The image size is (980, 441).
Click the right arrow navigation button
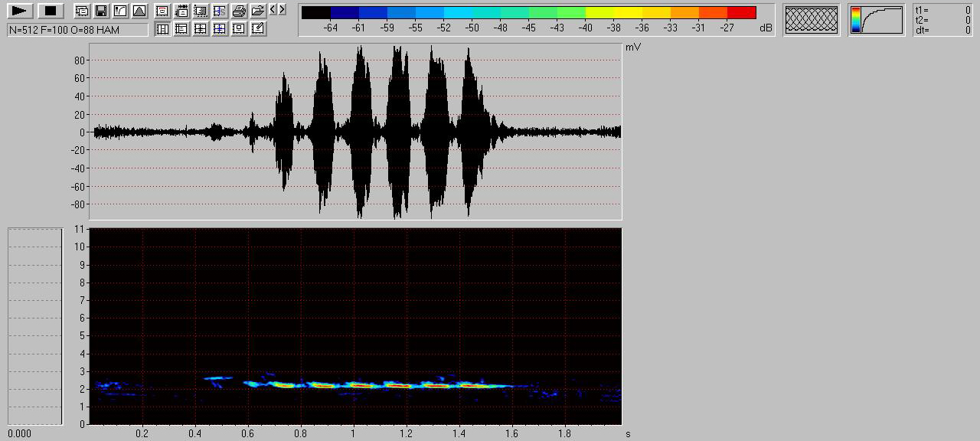click(282, 10)
